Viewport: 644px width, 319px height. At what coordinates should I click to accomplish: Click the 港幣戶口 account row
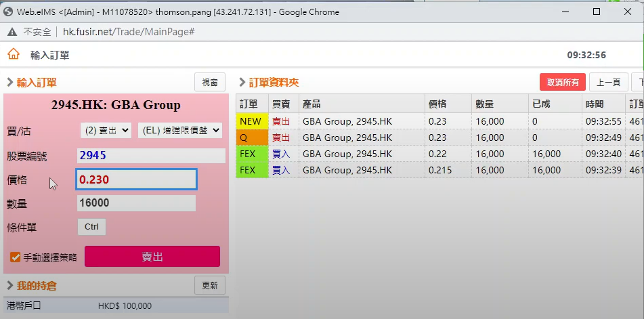click(x=116, y=306)
